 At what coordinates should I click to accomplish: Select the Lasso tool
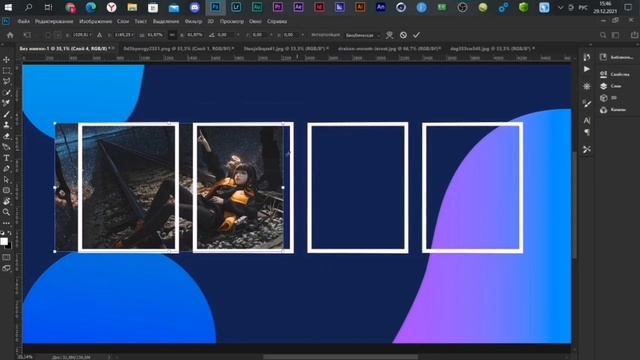tap(7, 81)
